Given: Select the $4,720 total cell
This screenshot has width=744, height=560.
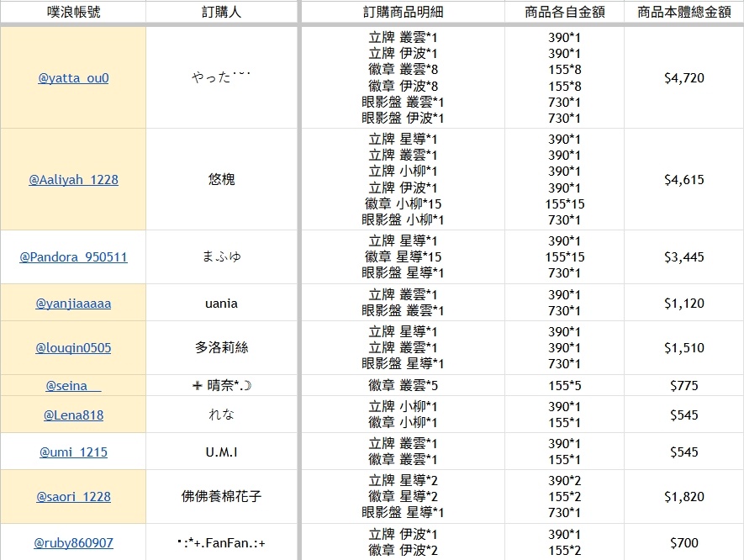Looking at the screenshot, I should tap(683, 78).
